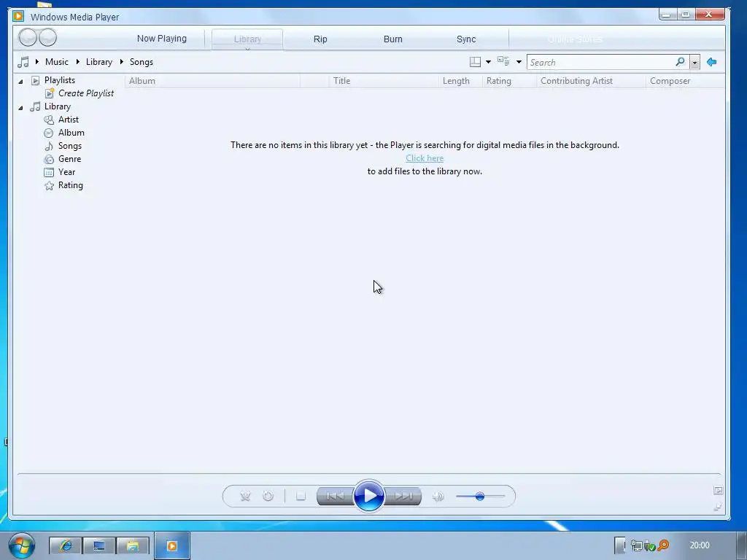Screen dimensions: 747x560
Task: Click the Windows Media Player title icon
Action: coord(18,16)
